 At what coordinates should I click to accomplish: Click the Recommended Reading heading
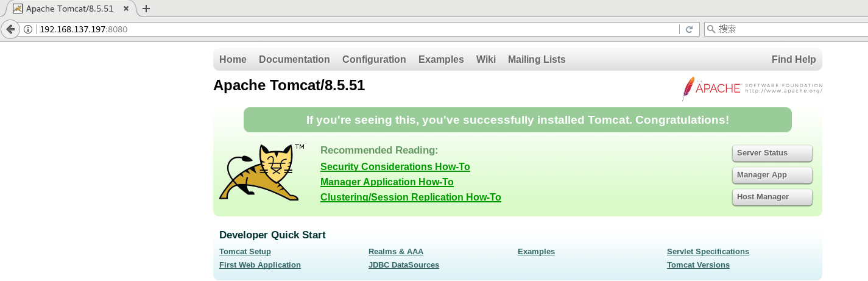pyautogui.click(x=379, y=151)
